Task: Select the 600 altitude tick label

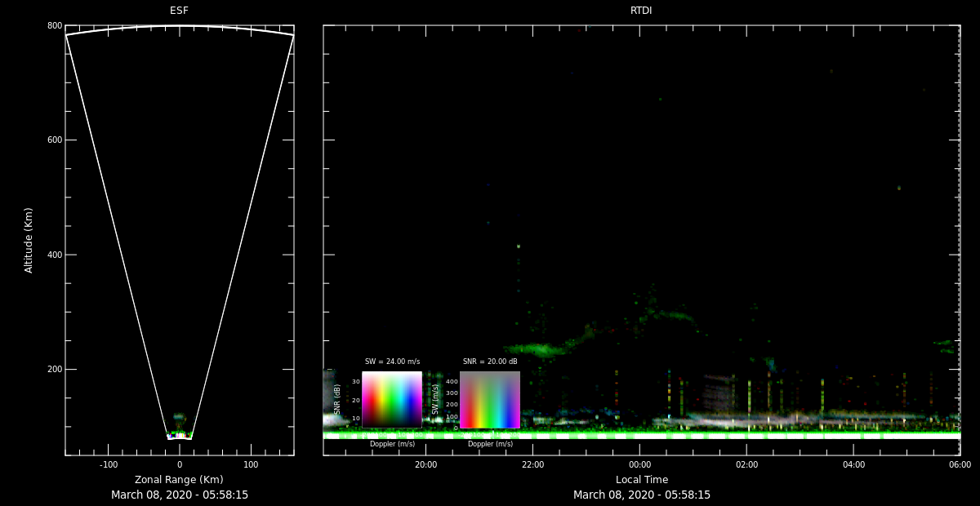Action: (55, 140)
